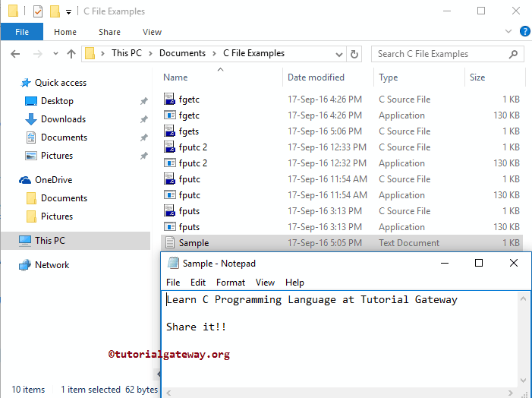532x398 pixels.
Task: Click the text "Share it!!" in Notepad
Action: click(196, 327)
